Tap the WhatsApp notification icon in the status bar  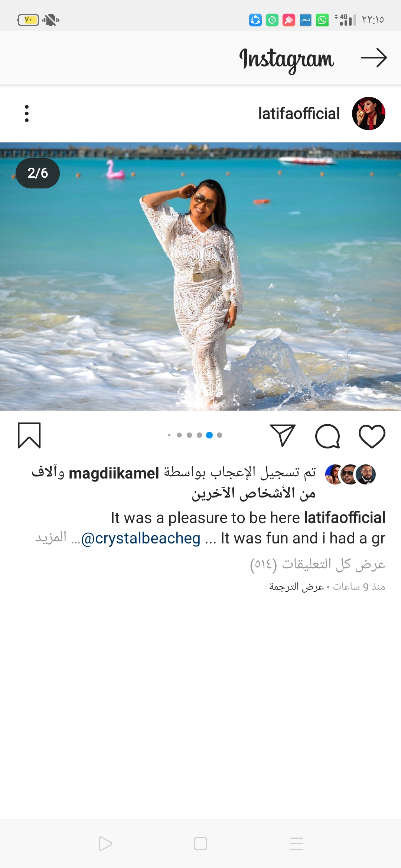pos(322,20)
